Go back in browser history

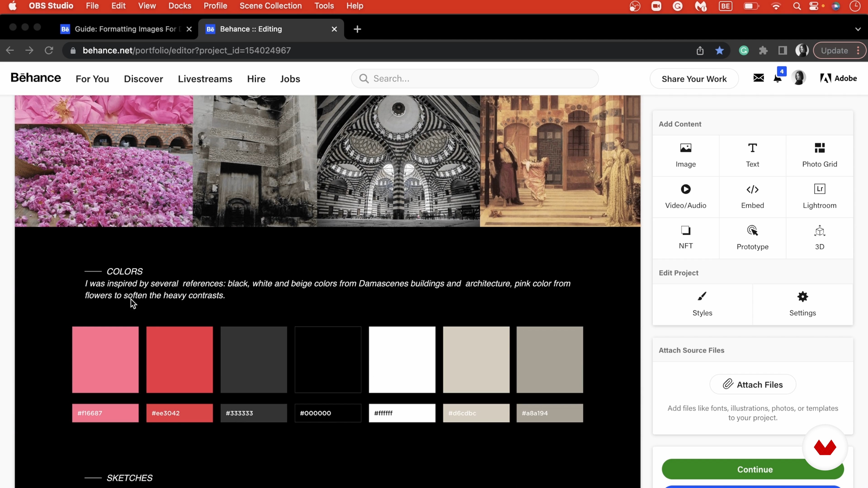[10, 51]
